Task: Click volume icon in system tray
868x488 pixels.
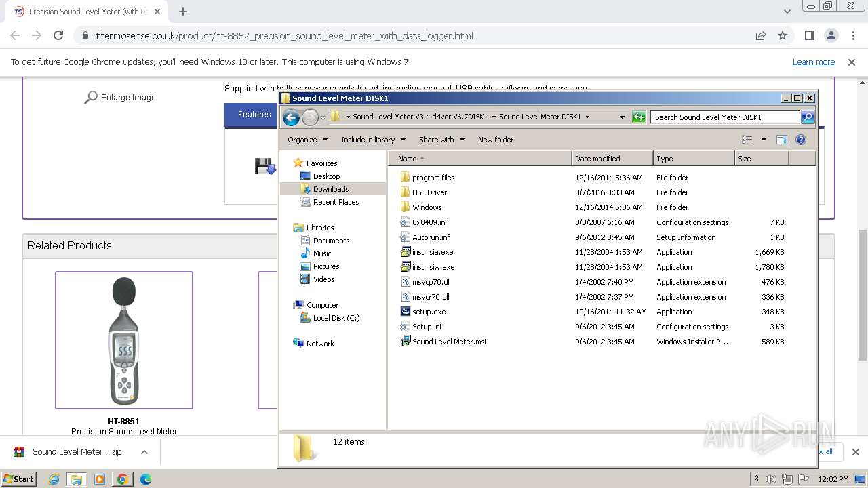Action: click(x=770, y=479)
